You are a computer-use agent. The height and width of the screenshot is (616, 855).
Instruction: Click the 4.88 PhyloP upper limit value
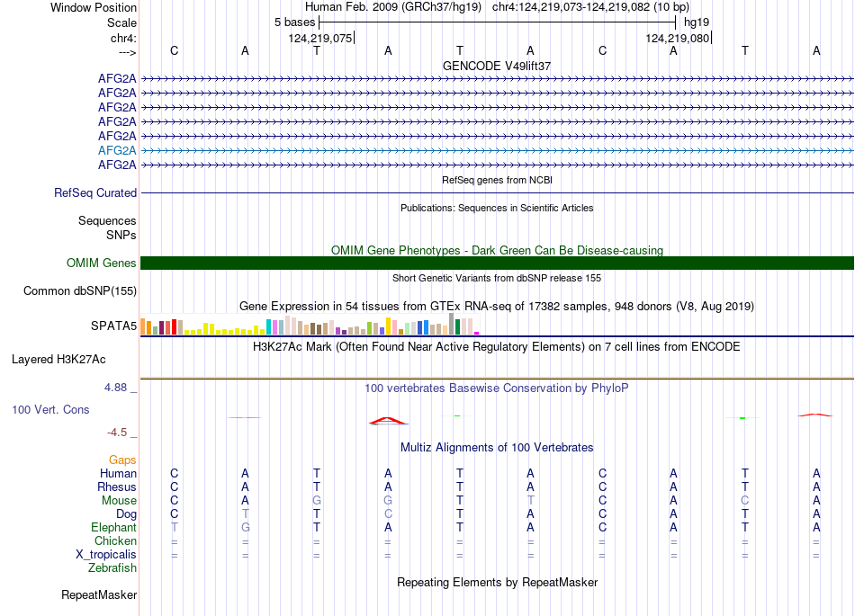(115, 388)
